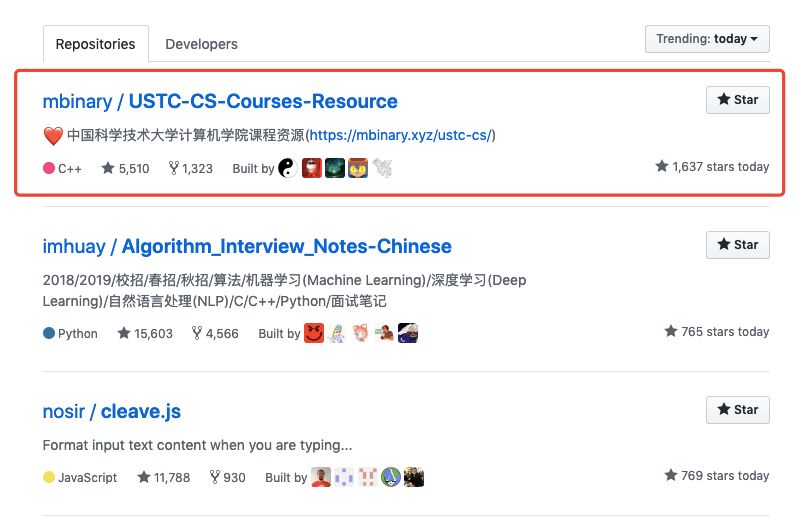Viewport: 793px width, 524px height.
Task: Click the cleave.js description 'Format input text content'
Action: (197, 445)
